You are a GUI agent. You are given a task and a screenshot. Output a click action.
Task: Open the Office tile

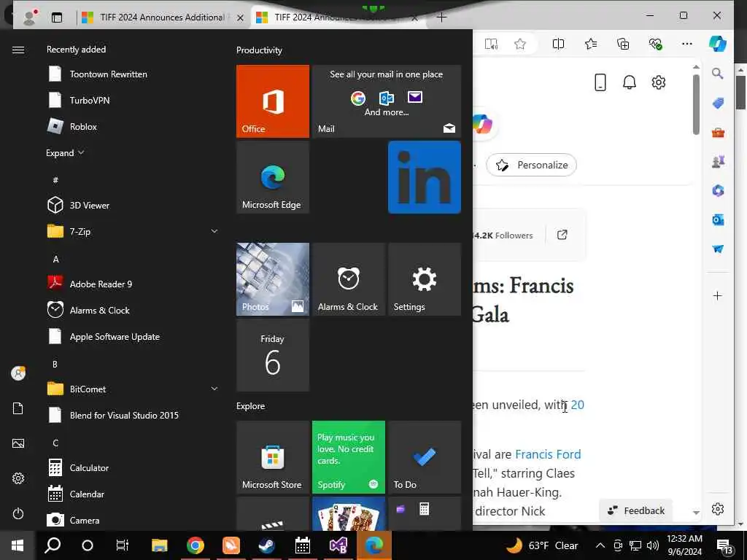(273, 101)
